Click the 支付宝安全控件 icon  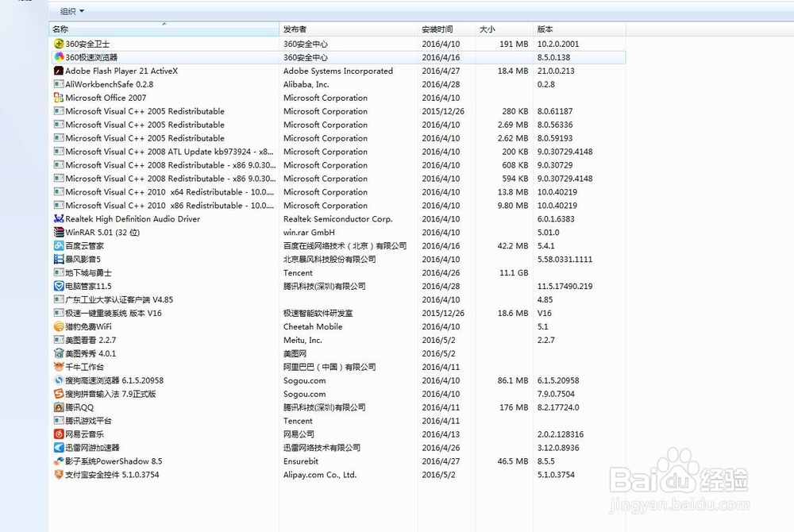tap(59, 474)
